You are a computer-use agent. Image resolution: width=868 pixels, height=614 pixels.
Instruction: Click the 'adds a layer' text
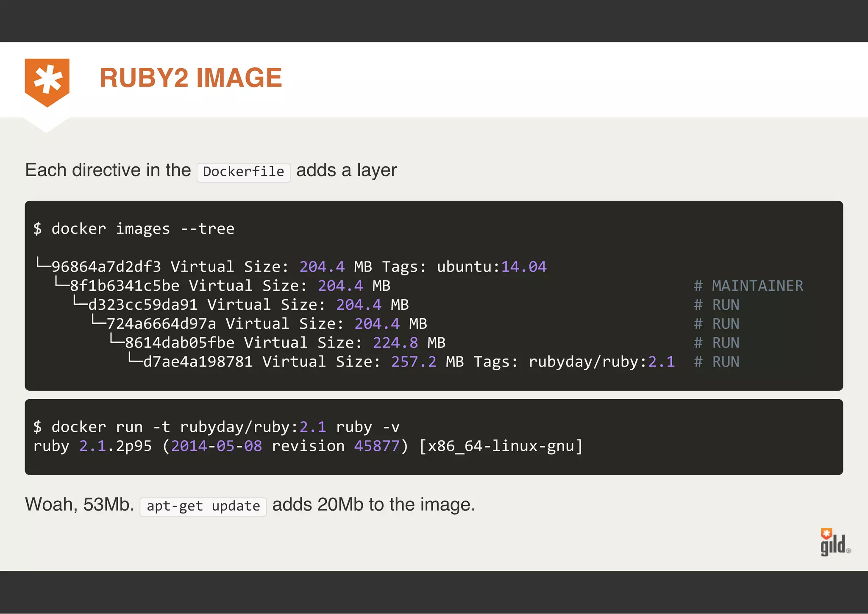click(347, 170)
